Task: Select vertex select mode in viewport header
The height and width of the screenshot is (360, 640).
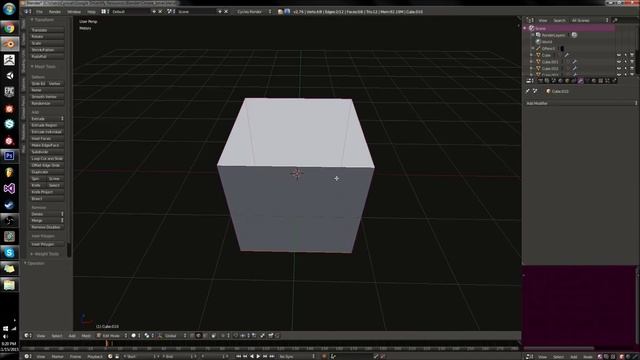Action: [x=192, y=336]
